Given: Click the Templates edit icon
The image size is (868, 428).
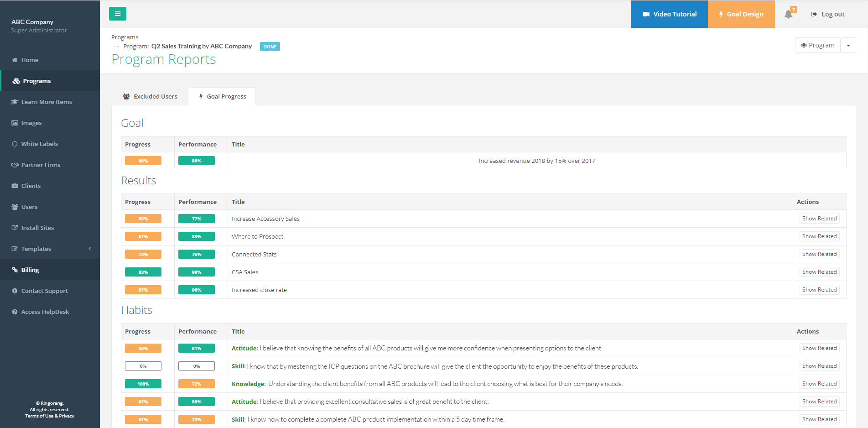Looking at the screenshot, I should (15, 249).
